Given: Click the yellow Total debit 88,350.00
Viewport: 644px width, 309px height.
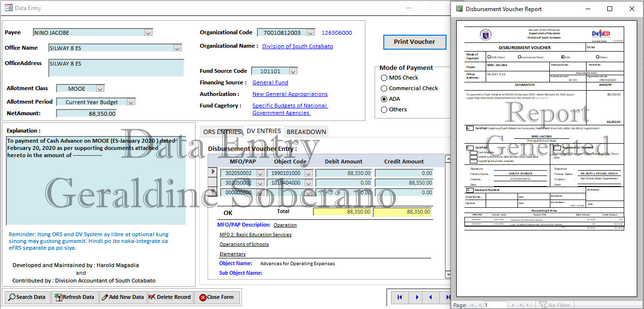Looking at the screenshot, I should tap(343, 212).
